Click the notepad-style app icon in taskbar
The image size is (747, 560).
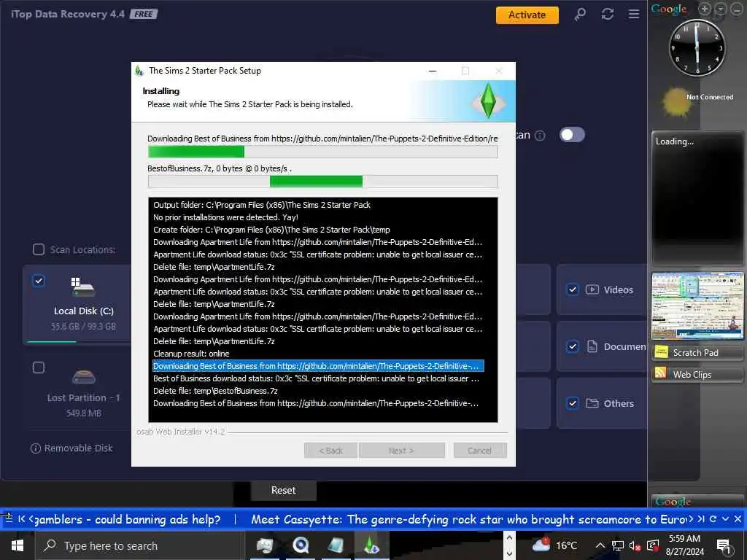(x=336, y=545)
